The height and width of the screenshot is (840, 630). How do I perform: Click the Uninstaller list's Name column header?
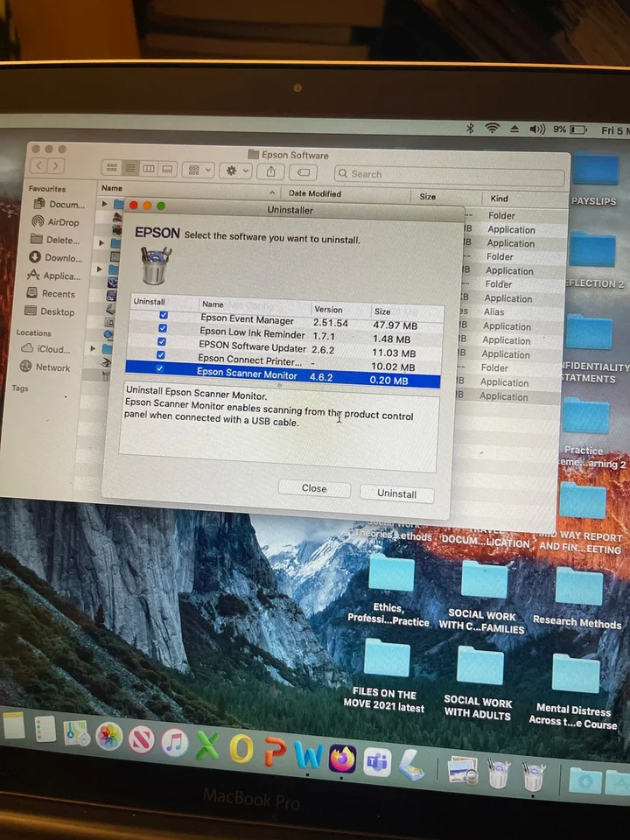pos(255,305)
